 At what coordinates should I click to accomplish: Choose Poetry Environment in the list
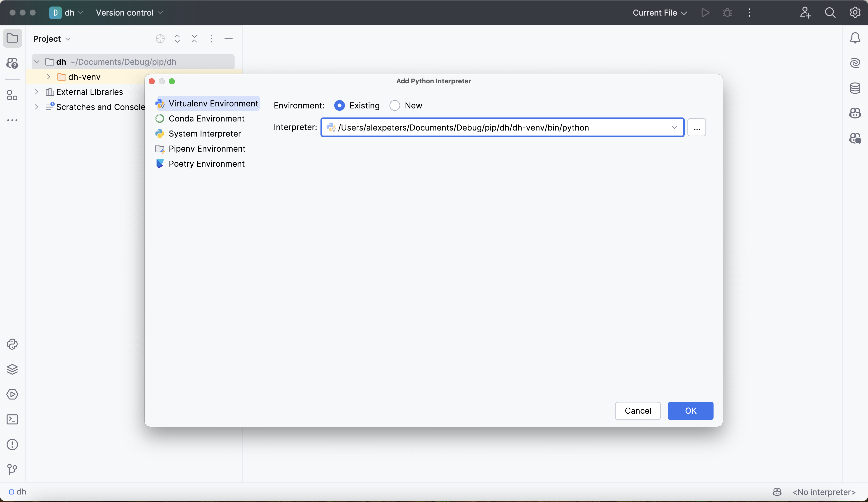(x=206, y=164)
